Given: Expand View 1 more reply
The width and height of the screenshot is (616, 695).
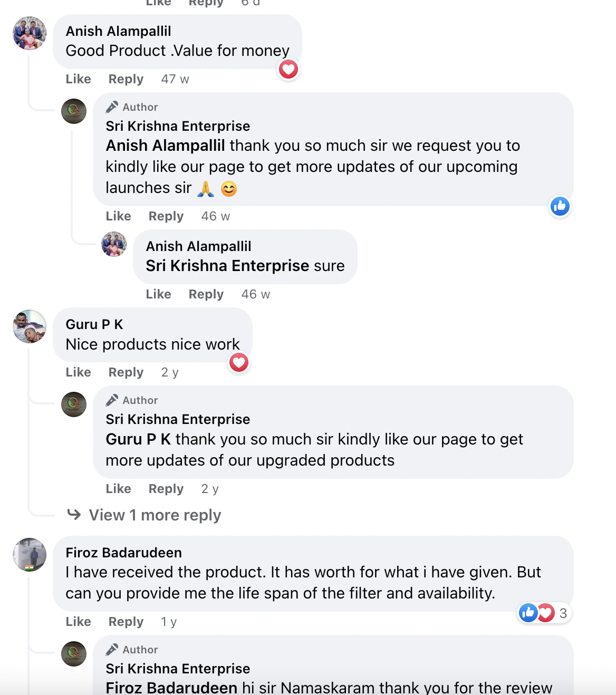Looking at the screenshot, I should coord(155,515).
